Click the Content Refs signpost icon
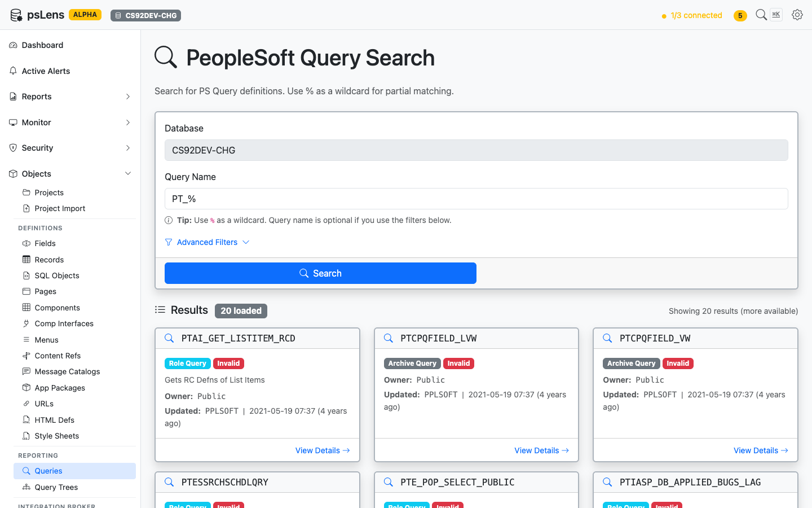812x508 pixels. 26,356
